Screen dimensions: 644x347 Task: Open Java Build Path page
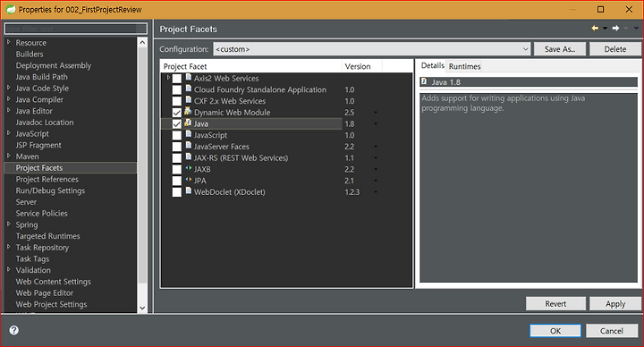tap(41, 77)
